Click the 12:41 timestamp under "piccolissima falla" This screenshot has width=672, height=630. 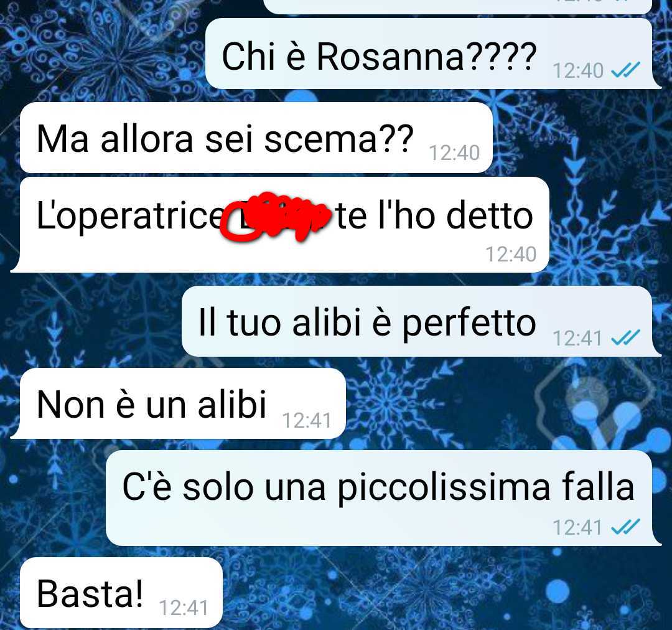pyautogui.click(x=577, y=528)
